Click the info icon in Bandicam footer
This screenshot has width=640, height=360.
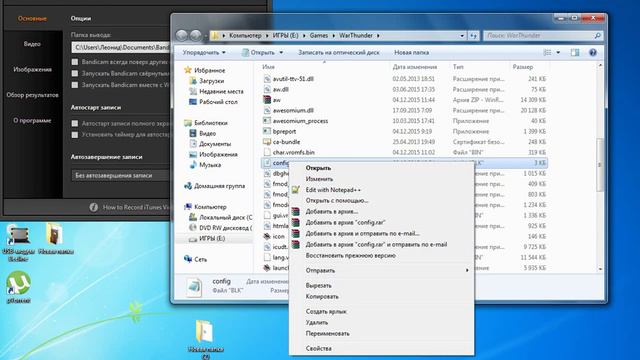pos(93,207)
